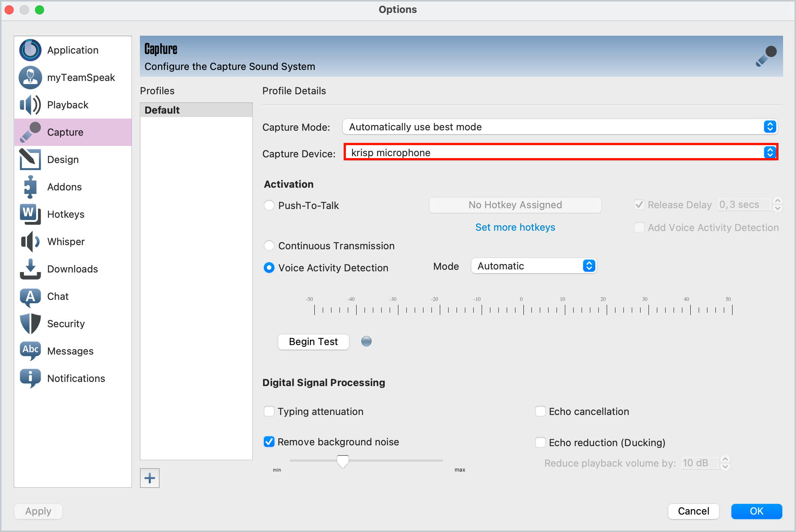Uncheck Remove background noise
This screenshot has width=796, height=532.
coord(269,442)
